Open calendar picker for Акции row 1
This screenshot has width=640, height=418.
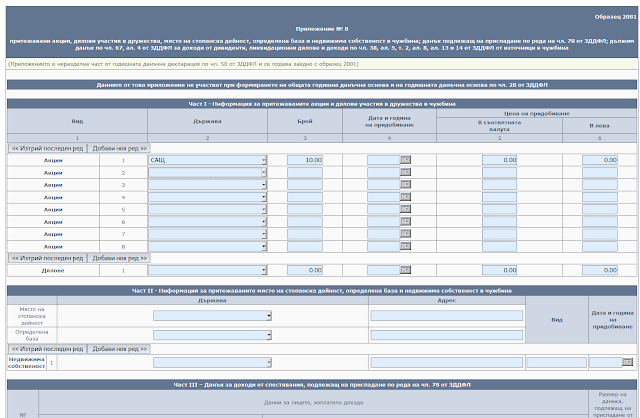pos(405,160)
